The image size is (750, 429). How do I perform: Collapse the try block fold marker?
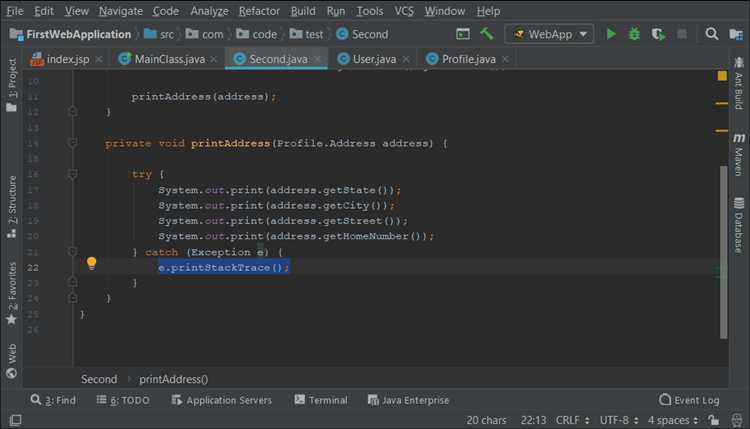pyautogui.click(x=72, y=174)
